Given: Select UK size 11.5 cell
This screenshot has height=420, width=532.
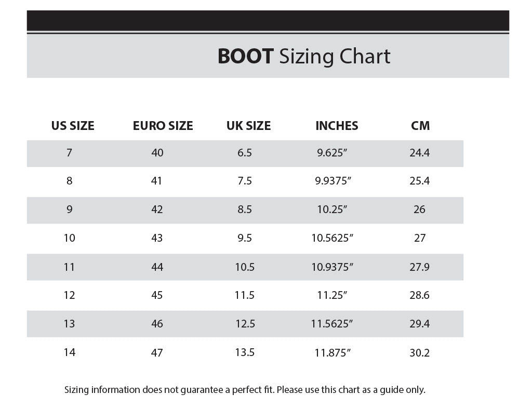Looking at the screenshot, I should [x=244, y=295].
